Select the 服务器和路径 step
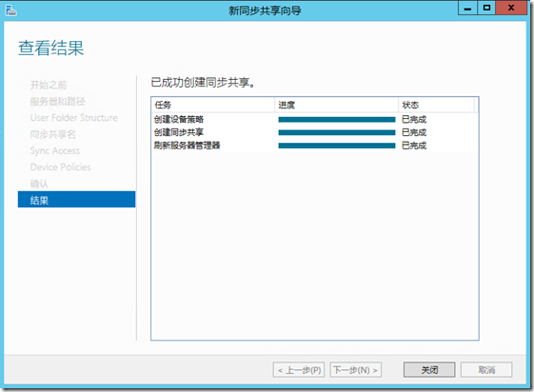The image size is (534, 392). (x=57, y=101)
